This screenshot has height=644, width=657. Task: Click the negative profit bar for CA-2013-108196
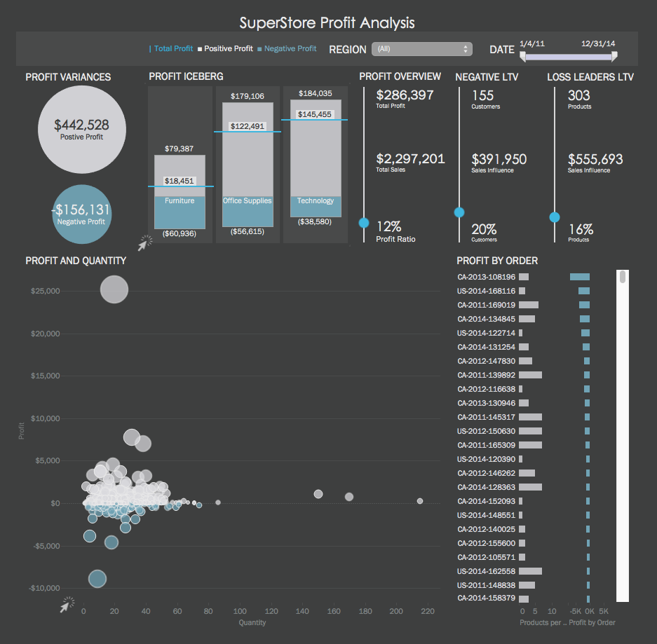tap(579, 277)
